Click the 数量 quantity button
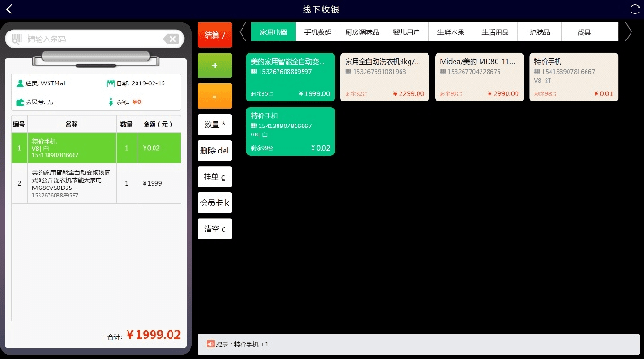Screen dimensions: 644x359 point(215,125)
